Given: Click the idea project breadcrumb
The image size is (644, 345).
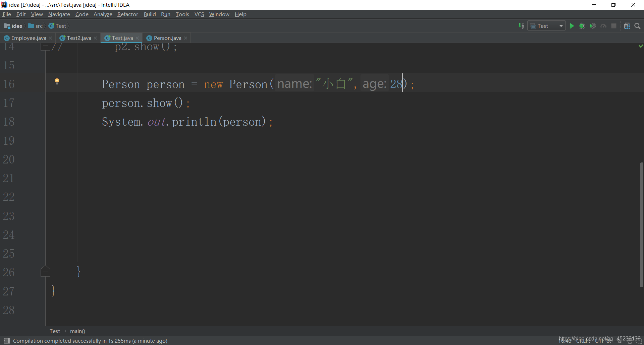Looking at the screenshot, I should click(13, 26).
